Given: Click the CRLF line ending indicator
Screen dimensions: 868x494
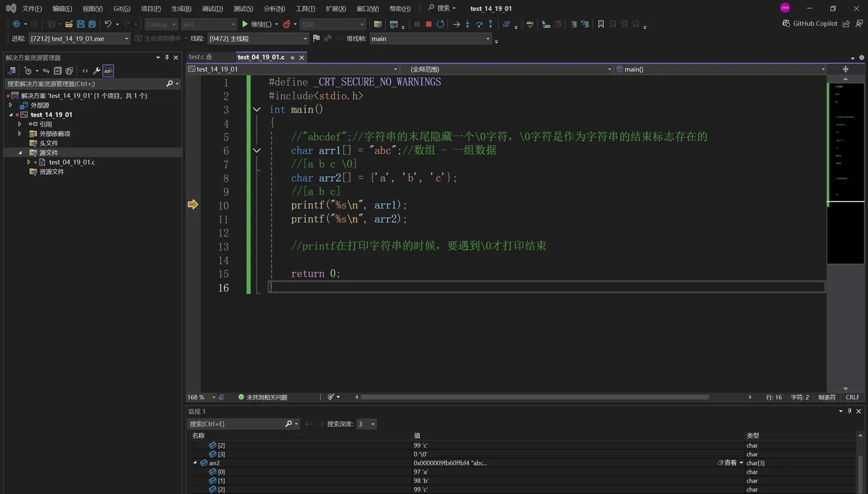Looking at the screenshot, I should [x=852, y=397].
